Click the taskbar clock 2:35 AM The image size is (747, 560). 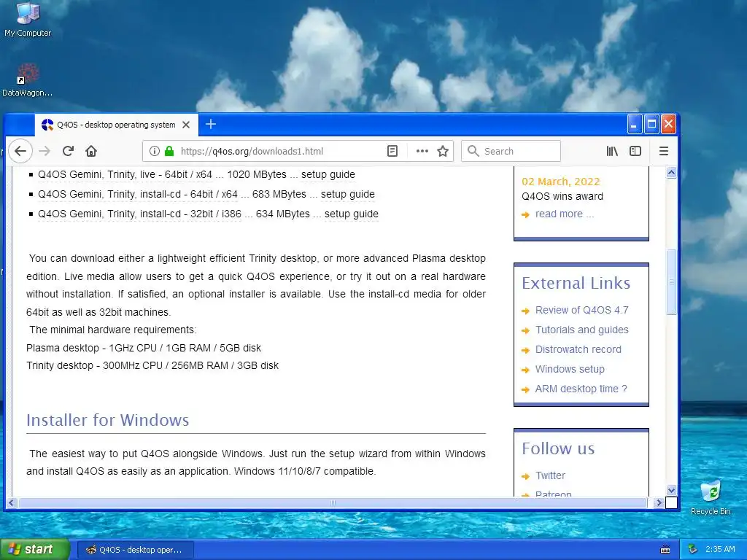pos(720,550)
